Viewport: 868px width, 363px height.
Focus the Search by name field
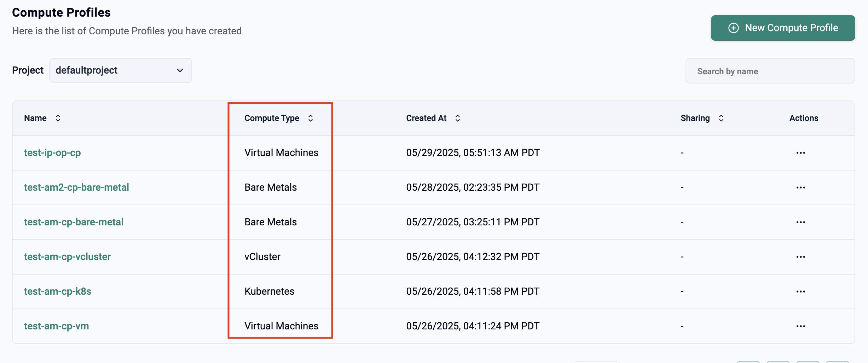(770, 71)
